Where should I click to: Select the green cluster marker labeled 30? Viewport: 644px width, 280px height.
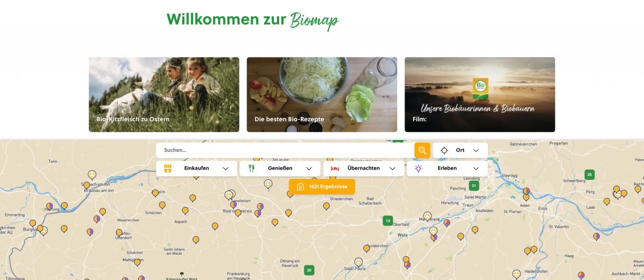point(309,270)
